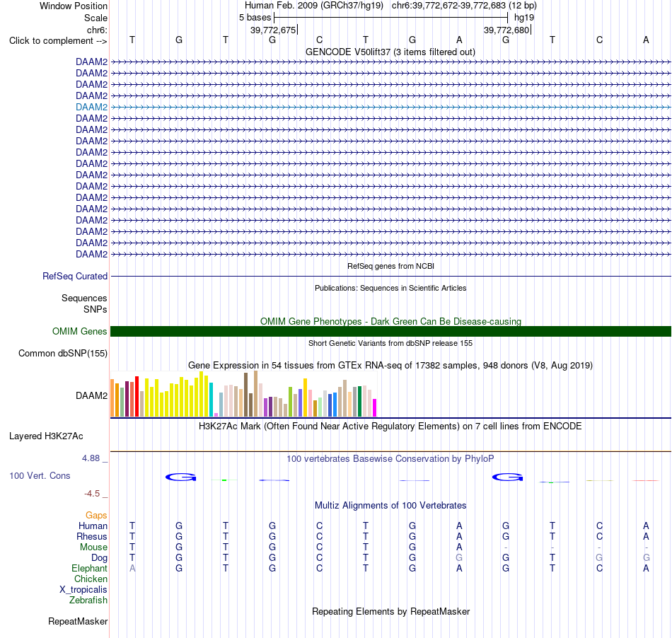The width and height of the screenshot is (672, 638).
Task: Click the hg19 label beside scale bar
Action: tap(524, 18)
